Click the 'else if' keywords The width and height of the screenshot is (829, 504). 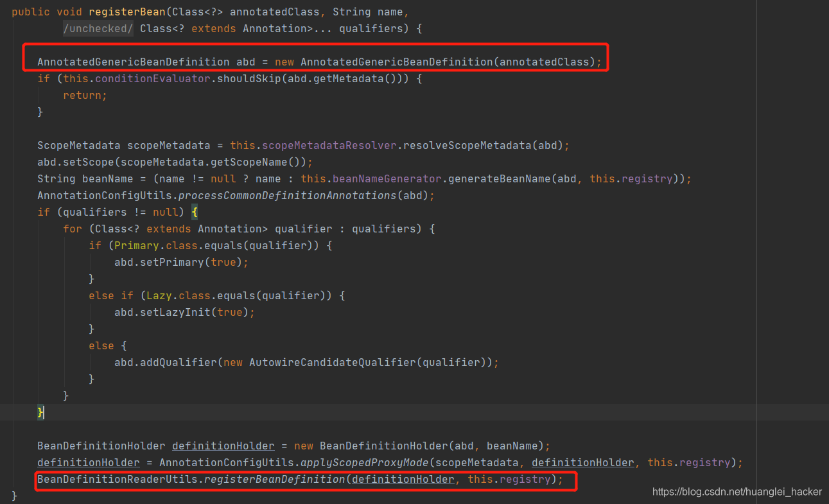click(111, 295)
